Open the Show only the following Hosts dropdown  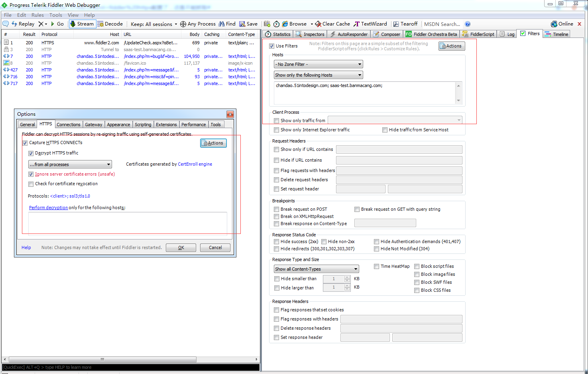pos(319,75)
